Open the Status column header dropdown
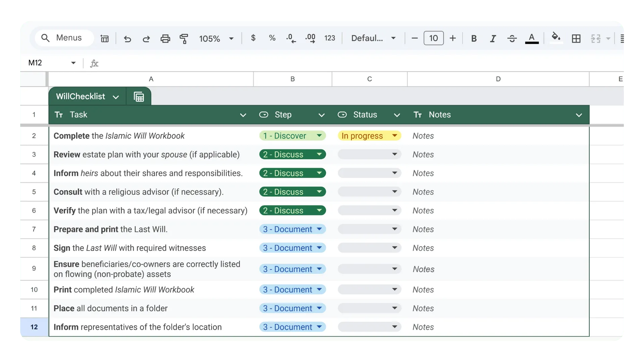 (397, 115)
